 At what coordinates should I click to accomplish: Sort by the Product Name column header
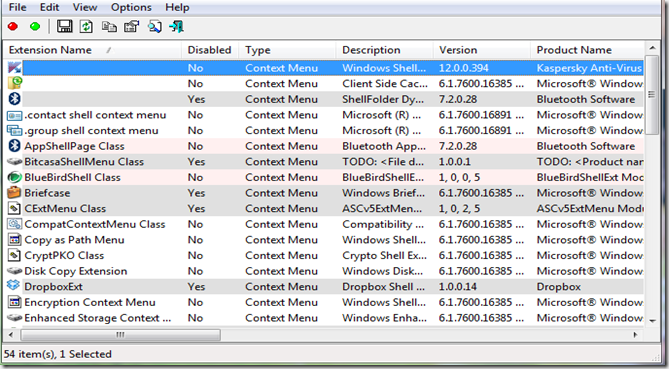tap(587, 50)
